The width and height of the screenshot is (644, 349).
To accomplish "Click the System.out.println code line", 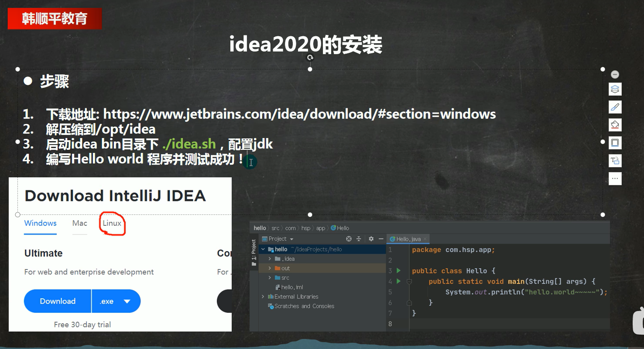I will [526, 292].
